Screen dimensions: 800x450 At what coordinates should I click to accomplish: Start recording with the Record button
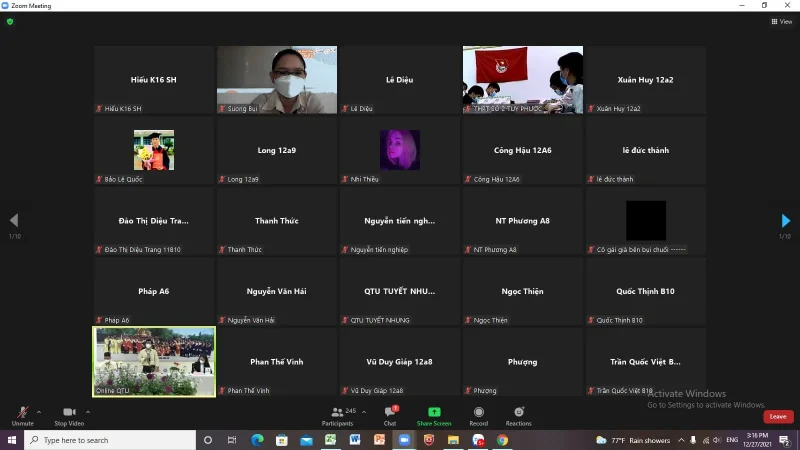(479, 416)
